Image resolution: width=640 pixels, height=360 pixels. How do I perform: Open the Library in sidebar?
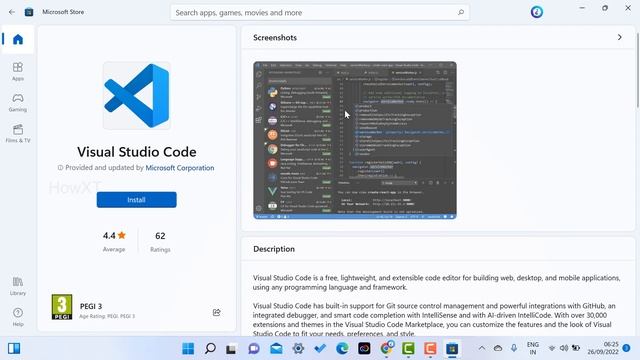pos(18,286)
